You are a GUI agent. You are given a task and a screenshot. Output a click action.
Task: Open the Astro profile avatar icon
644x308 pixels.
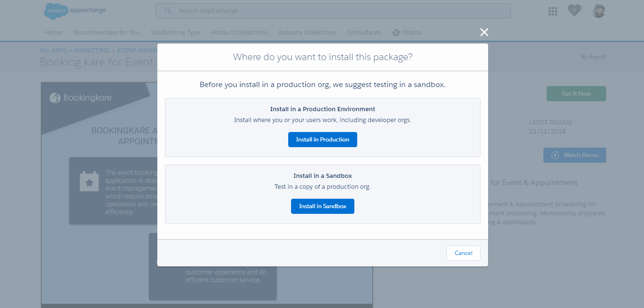pyautogui.click(x=599, y=10)
